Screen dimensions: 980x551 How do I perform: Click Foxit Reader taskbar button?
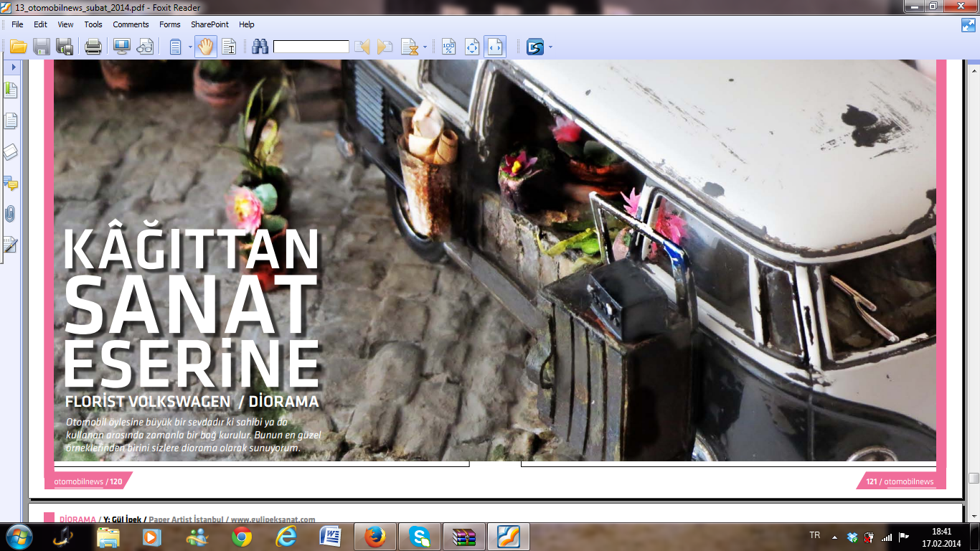click(509, 537)
